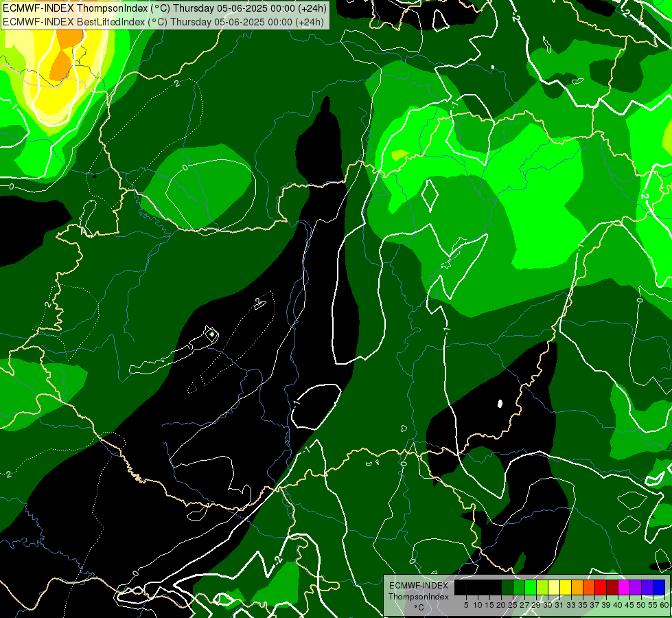Click the legend tick value 60
This screenshot has height=618, width=672.
click(x=664, y=605)
